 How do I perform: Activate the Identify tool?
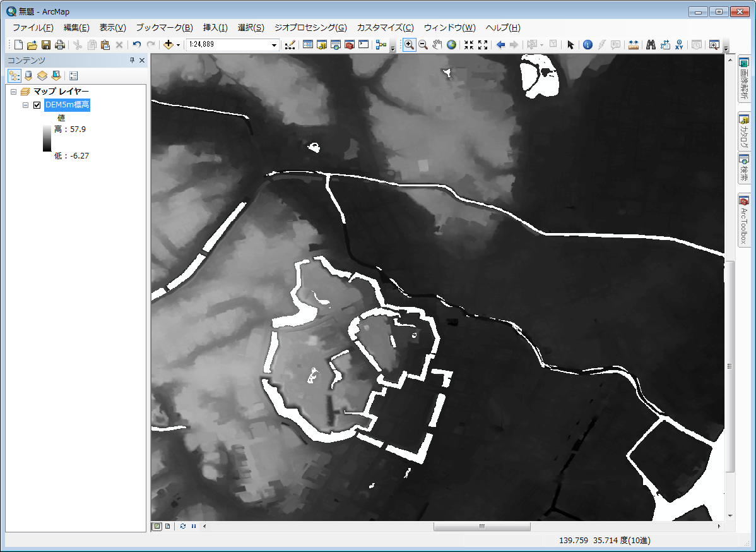coord(588,45)
